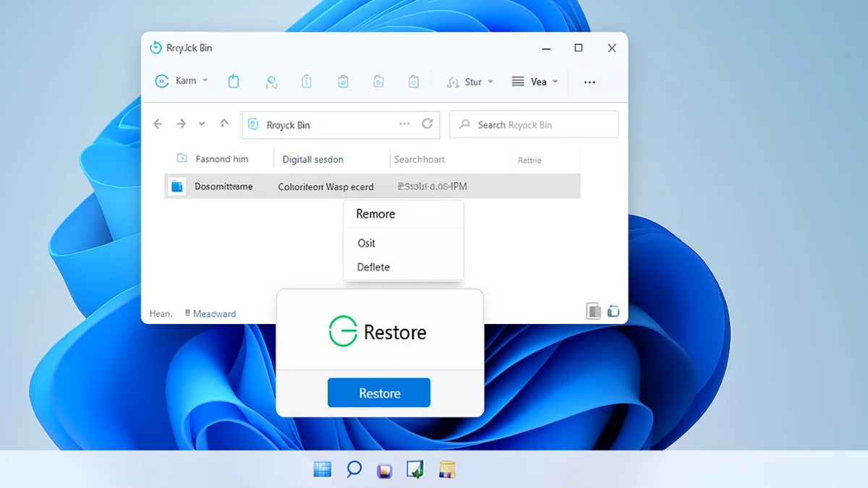Refresh the Rroyick Bin folder
The width and height of the screenshot is (868, 488).
(427, 124)
